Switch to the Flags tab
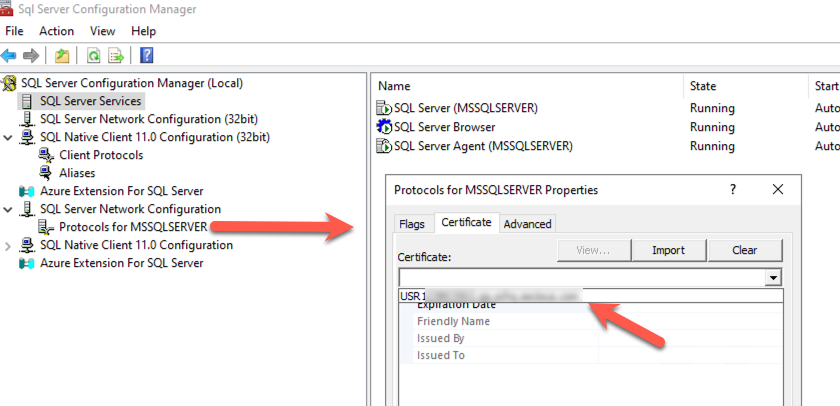The width and height of the screenshot is (840, 406). point(411,224)
